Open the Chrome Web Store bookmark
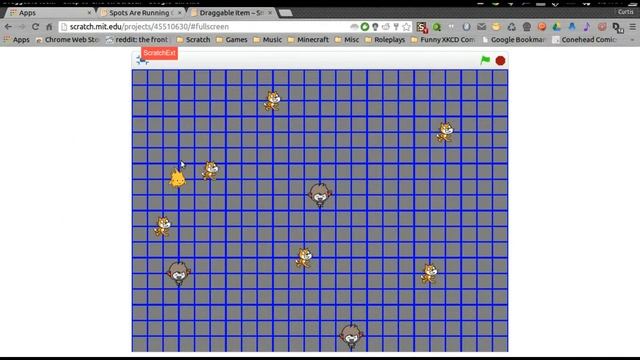640x360 pixels. pos(67,40)
